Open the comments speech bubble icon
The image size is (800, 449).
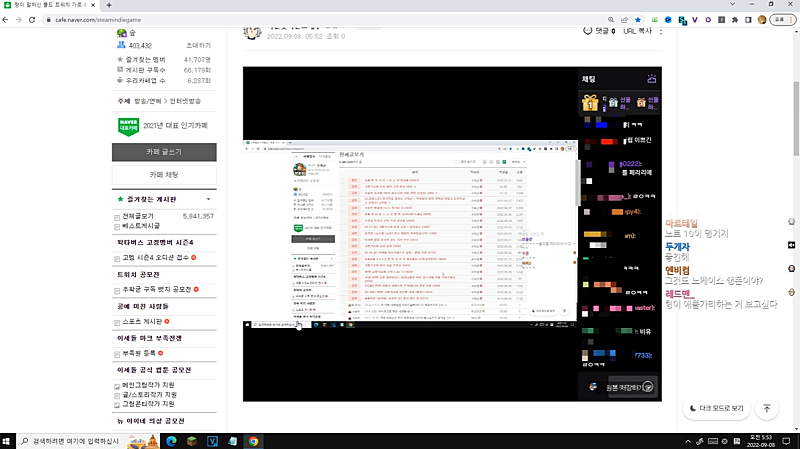click(587, 31)
